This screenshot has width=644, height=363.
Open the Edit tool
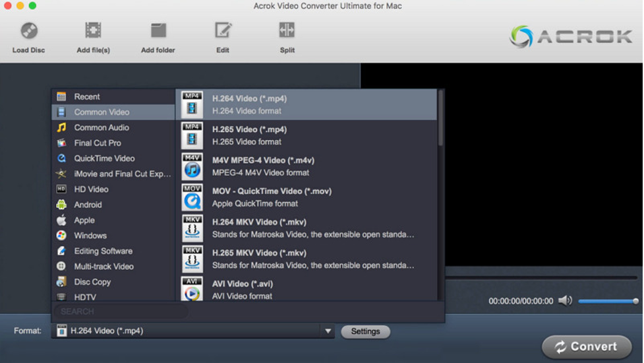(223, 31)
